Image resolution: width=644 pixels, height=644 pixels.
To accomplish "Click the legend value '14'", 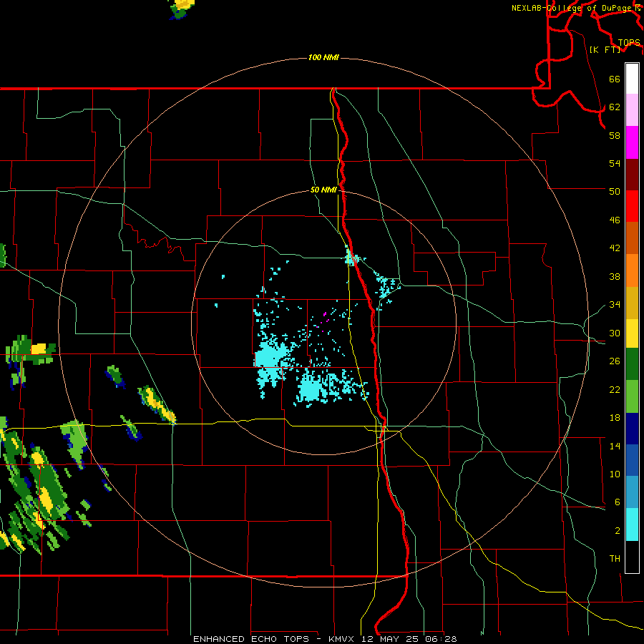I will pos(615,446).
